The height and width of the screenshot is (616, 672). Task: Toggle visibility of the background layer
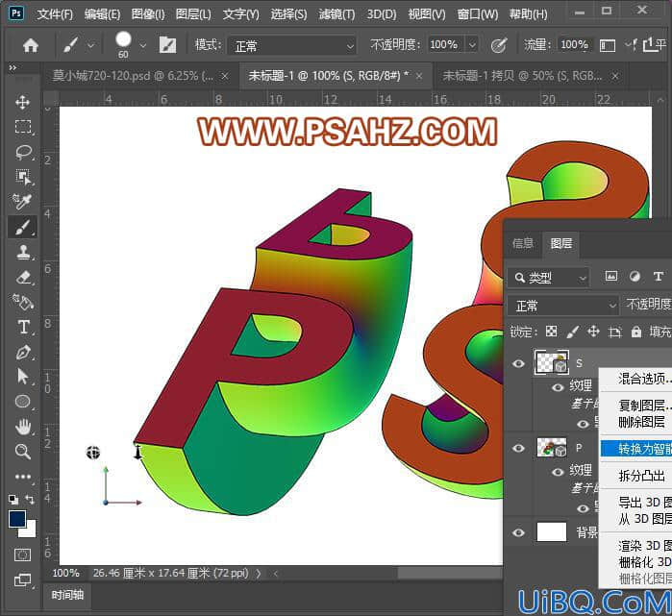[x=518, y=532]
